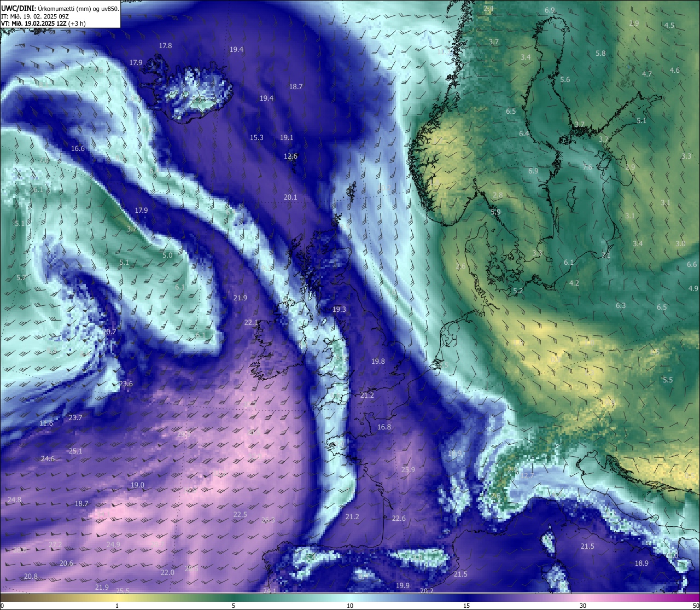Click the '19.1' value on the map
The image size is (700, 610).
(x=287, y=138)
